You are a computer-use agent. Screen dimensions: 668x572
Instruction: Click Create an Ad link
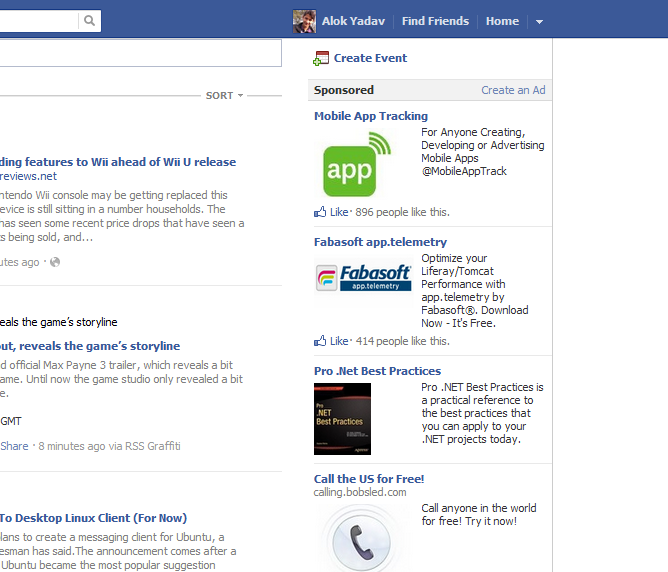pyautogui.click(x=513, y=90)
